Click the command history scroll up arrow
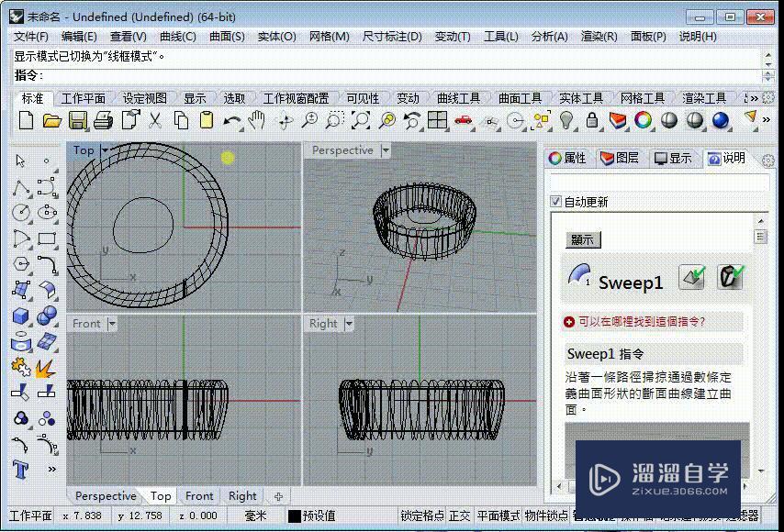784x532 pixels. point(768,54)
